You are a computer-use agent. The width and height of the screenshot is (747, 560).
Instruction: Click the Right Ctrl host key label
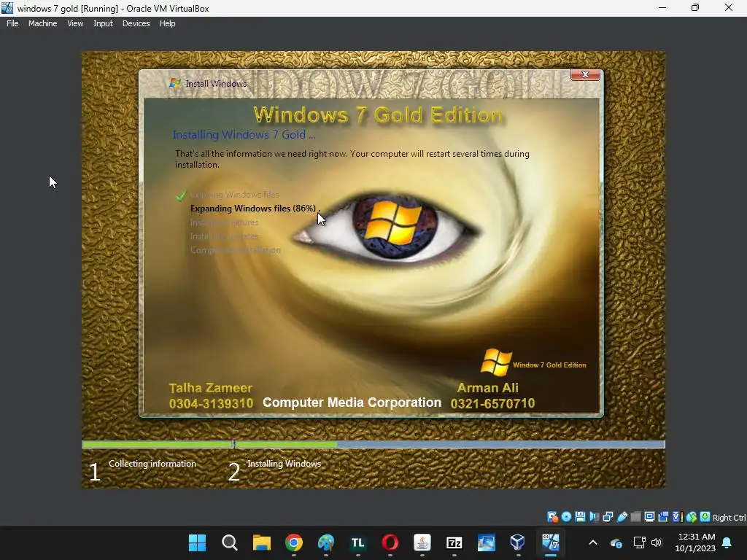click(x=729, y=518)
